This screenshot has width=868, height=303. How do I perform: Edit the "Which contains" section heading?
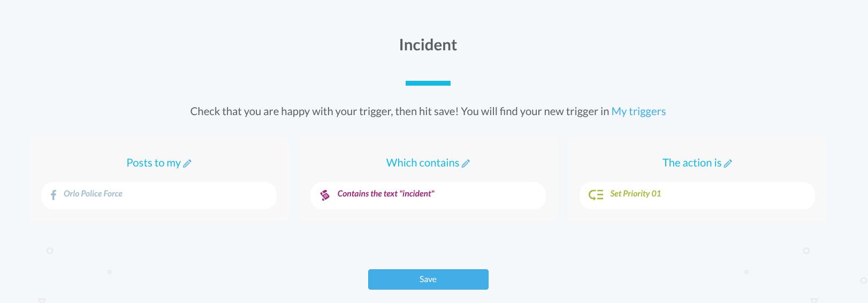[x=422, y=163]
